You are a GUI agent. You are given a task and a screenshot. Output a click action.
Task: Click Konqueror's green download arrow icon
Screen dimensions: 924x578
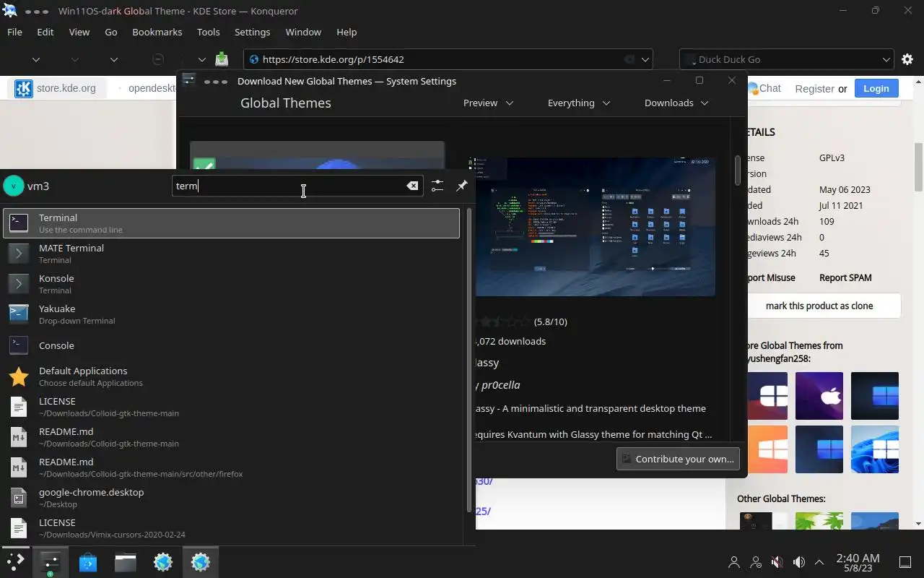pyautogui.click(x=222, y=59)
